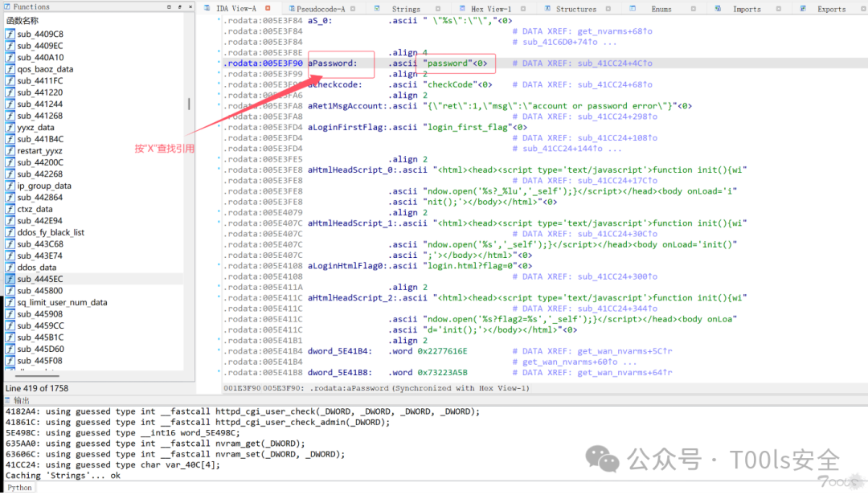
Task: Click function icon beside ddos_data
Action: 10,268
